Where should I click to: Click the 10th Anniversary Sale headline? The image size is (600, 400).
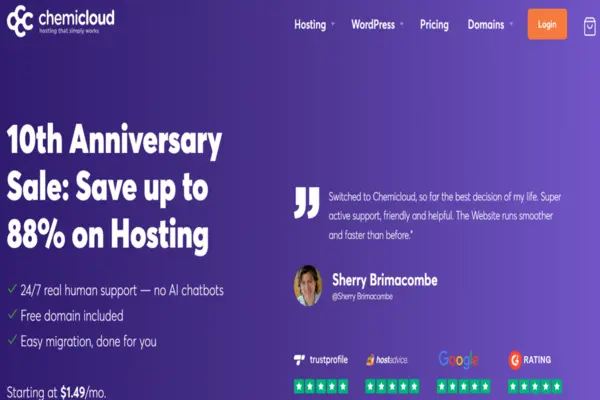coord(114,188)
